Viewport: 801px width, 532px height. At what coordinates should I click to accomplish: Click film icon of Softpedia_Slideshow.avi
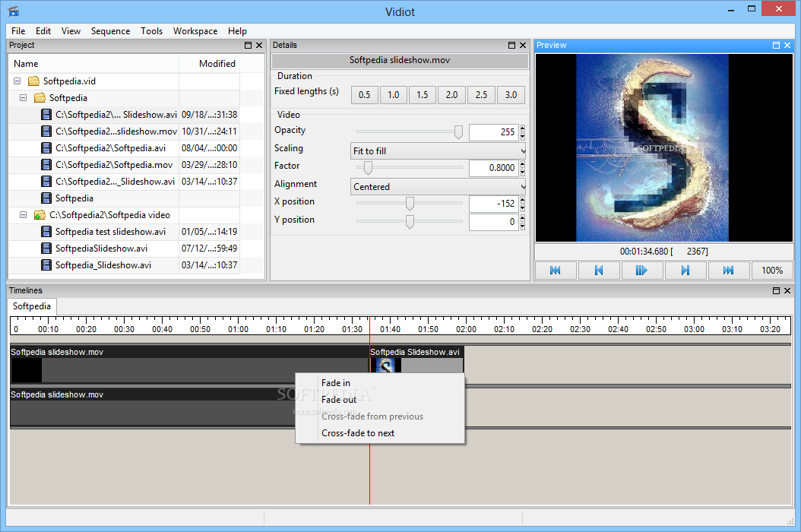(x=46, y=265)
